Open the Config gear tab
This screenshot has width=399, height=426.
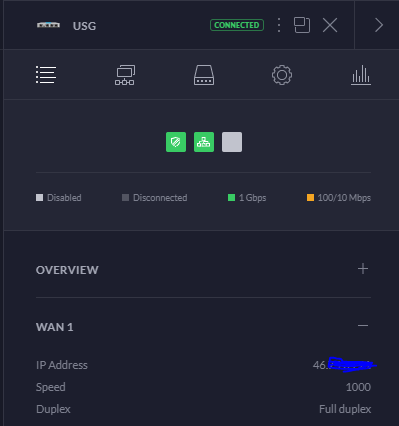point(282,75)
